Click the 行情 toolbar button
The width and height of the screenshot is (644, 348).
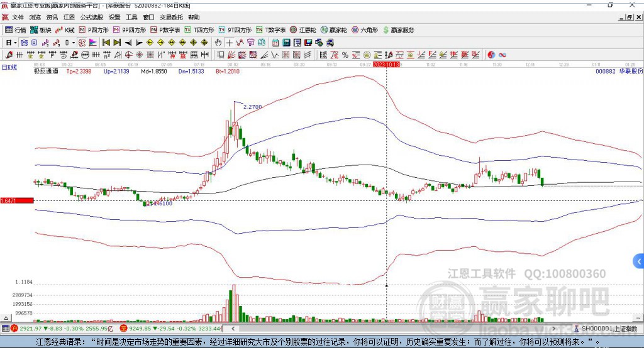point(16,30)
